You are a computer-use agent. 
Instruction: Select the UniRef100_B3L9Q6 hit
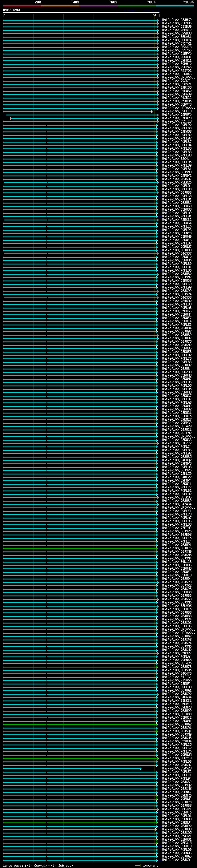tap(177, 606)
